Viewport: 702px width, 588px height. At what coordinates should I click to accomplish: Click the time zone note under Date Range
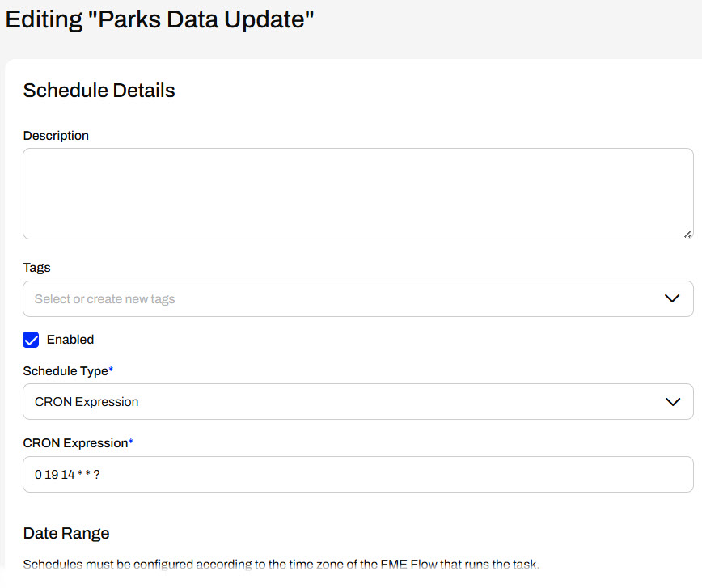click(281, 564)
